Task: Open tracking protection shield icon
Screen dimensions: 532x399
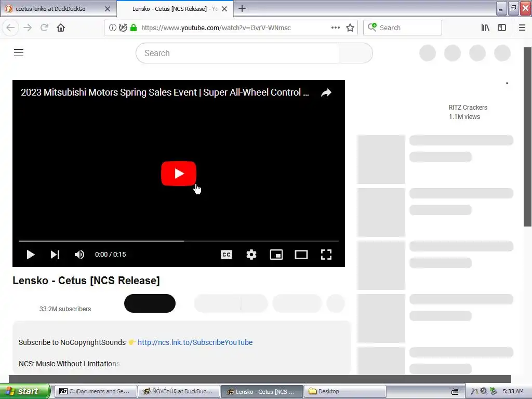Action: click(x=123, y=28)
